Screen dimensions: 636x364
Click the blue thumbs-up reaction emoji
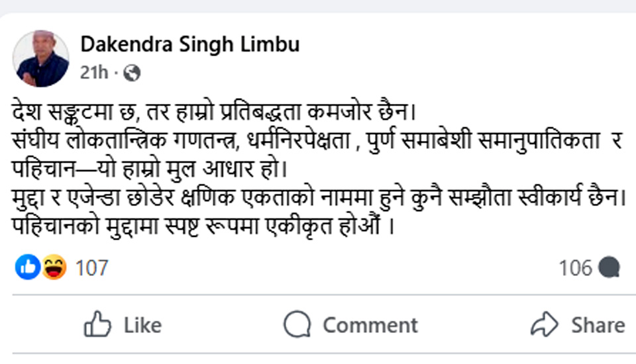[x=28, y=267]
